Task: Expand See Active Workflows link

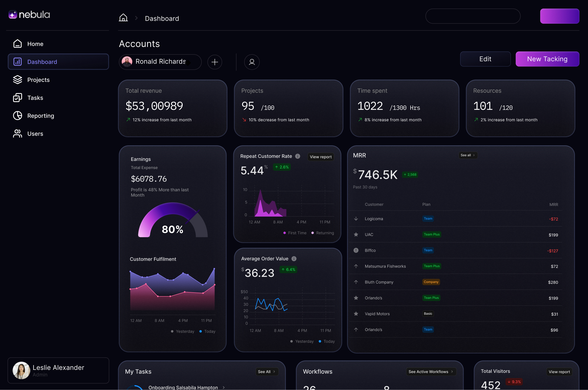Action: click(431, 372)
